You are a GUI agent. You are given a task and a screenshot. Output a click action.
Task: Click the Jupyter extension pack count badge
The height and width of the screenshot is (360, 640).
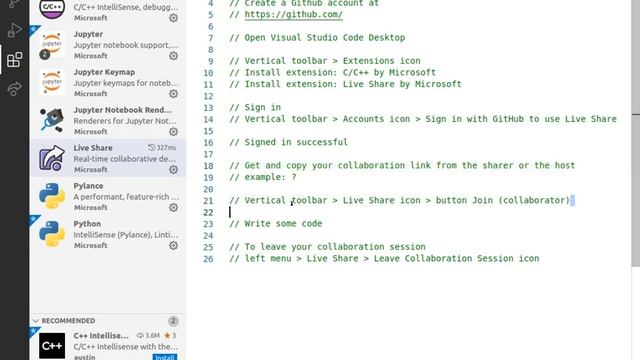point(44,54)
